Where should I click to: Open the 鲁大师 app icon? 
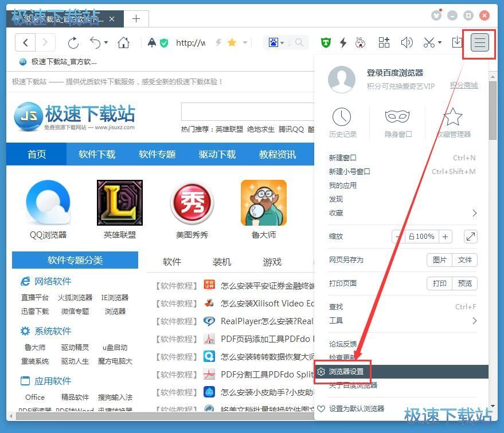264,203
